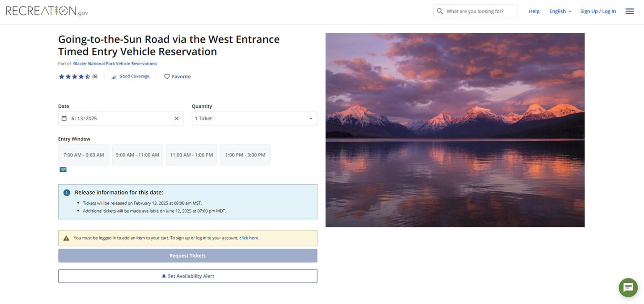Open the Quantity ticket dropdown

click(254, 118)
